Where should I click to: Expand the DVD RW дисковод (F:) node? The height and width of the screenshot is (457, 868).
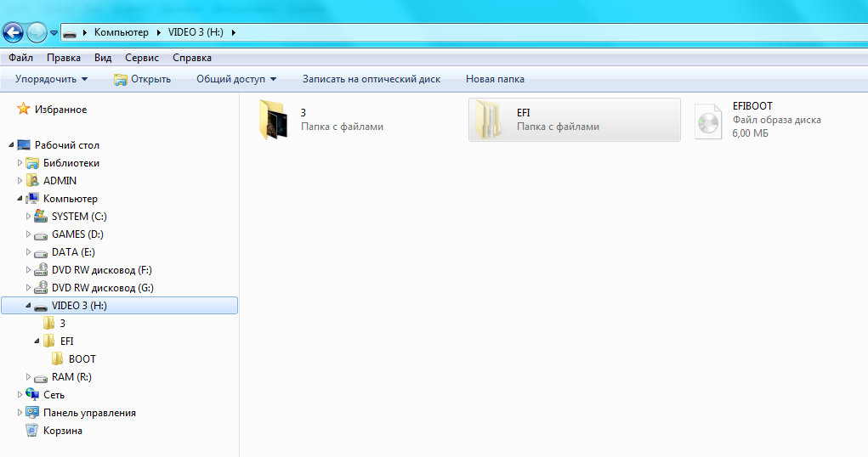(x=28, y=270)
